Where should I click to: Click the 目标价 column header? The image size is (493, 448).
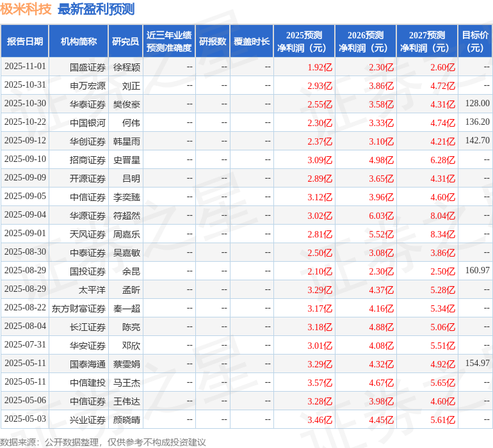(475, 42)
